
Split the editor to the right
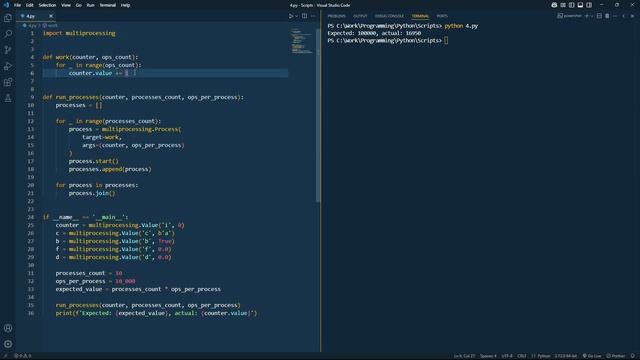[304, 16]
